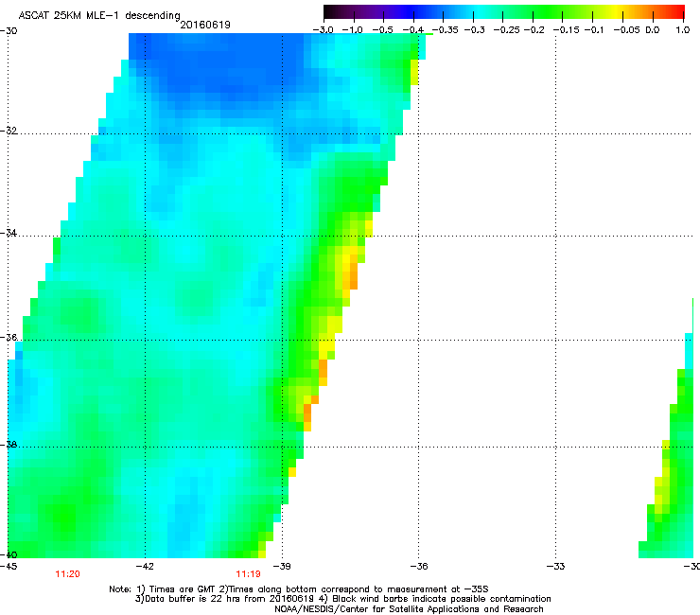Click the title "ASCAT 25KM MLE-1 descending"
The width and height of the screenshot is (700, 615).
[x=99, y=15]
